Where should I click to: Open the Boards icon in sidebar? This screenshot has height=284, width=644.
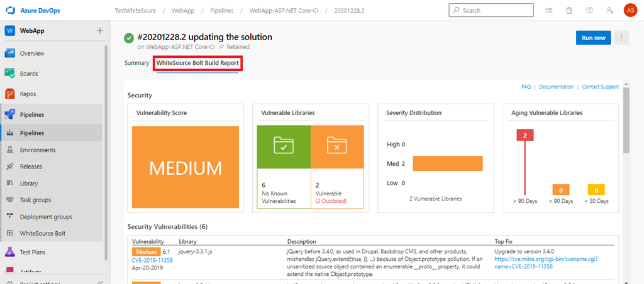point(10,74)
